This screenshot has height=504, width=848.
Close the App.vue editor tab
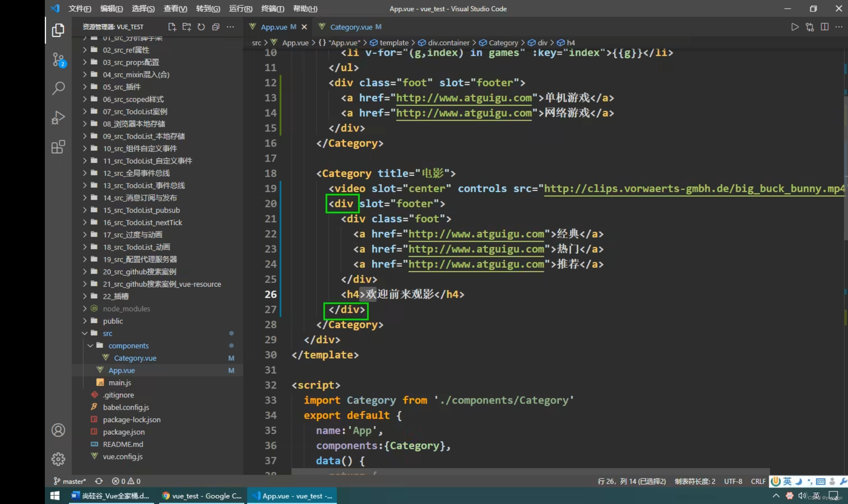(304, 27)
